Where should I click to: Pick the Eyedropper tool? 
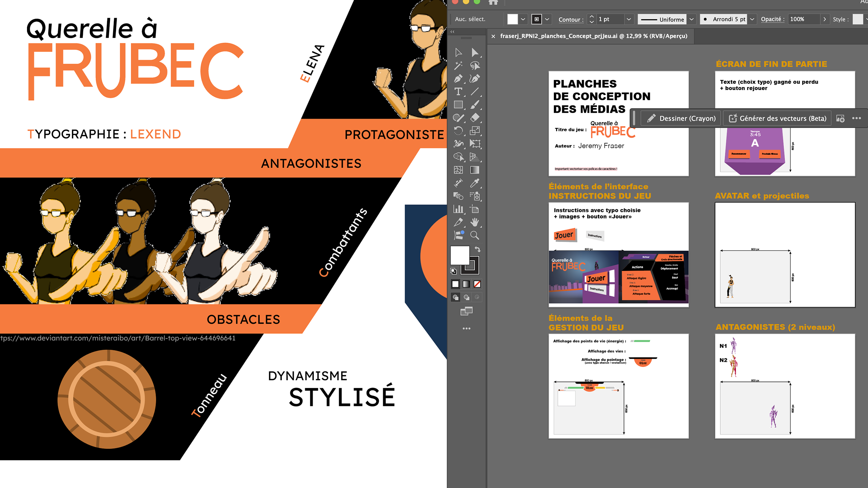pyautogui.click(x=475, y=183)
